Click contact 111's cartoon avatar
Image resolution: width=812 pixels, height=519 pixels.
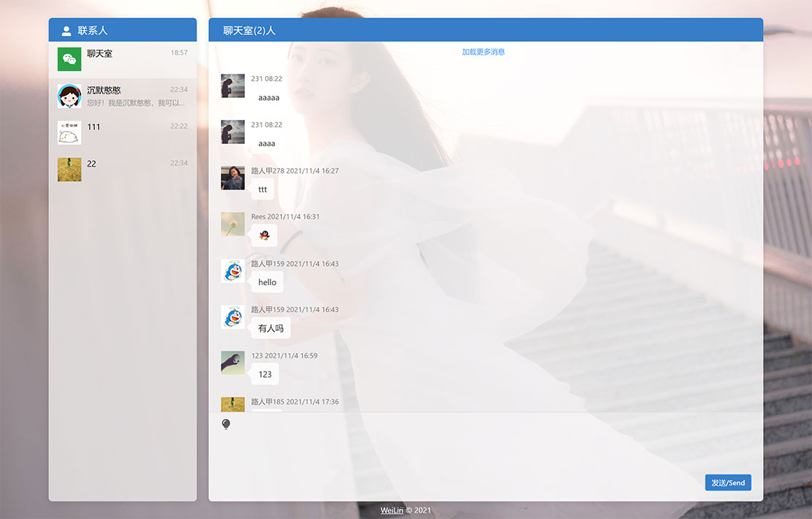pos(69,133)
